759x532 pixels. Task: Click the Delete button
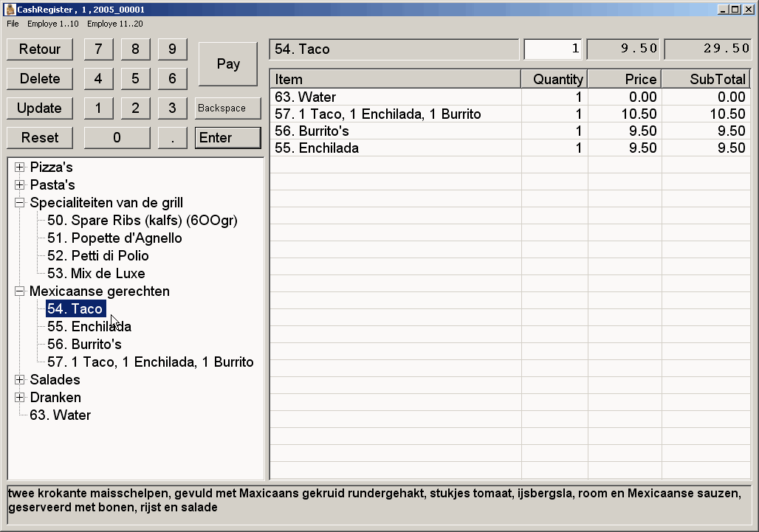pos(40,79)
